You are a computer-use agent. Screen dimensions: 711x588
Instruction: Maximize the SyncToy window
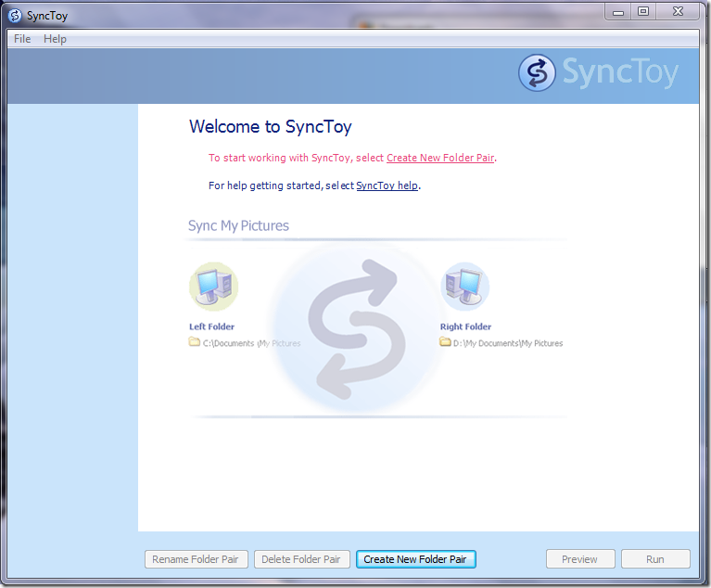(643, 12)
